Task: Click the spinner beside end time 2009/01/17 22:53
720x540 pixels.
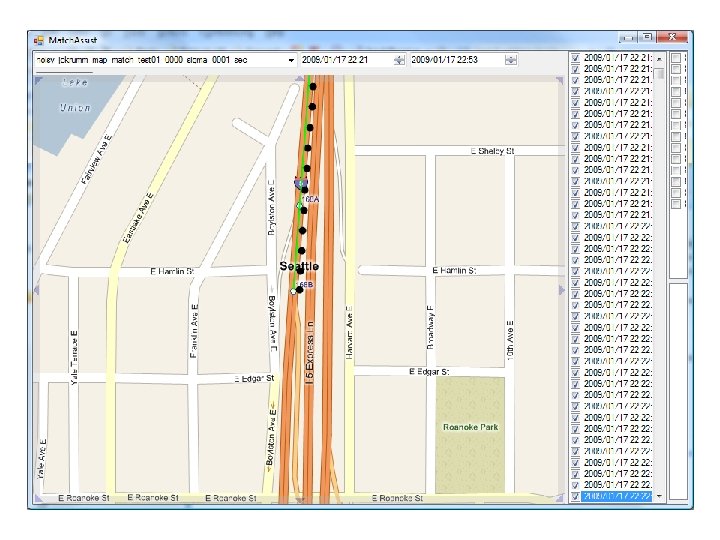Action: (x=511, y=60)
